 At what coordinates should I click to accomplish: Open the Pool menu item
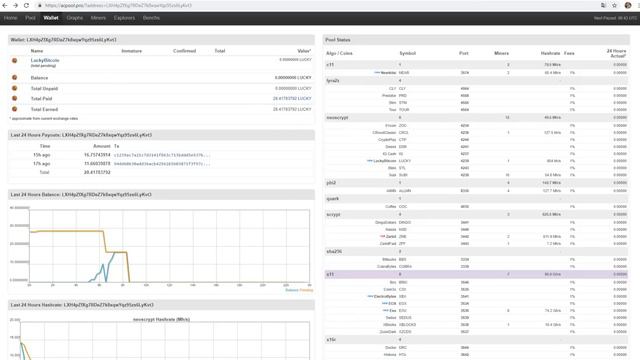[x=30, y=18]
